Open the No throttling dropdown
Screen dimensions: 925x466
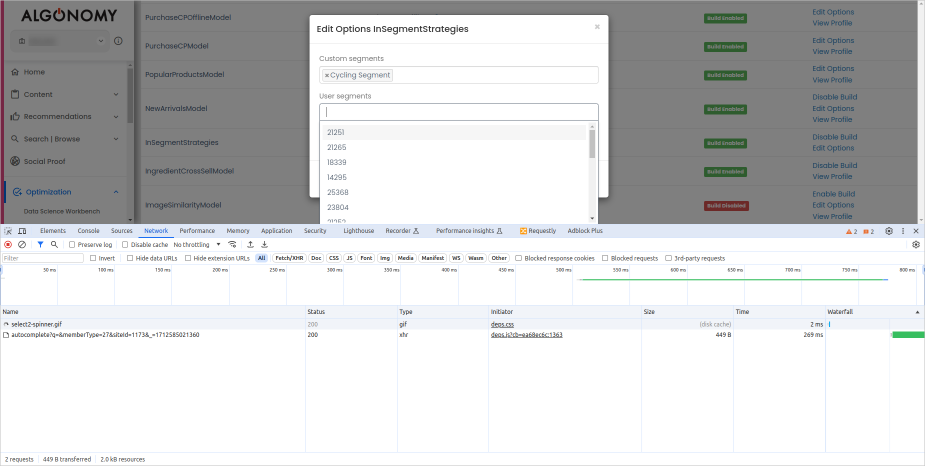tap(198, 244)
